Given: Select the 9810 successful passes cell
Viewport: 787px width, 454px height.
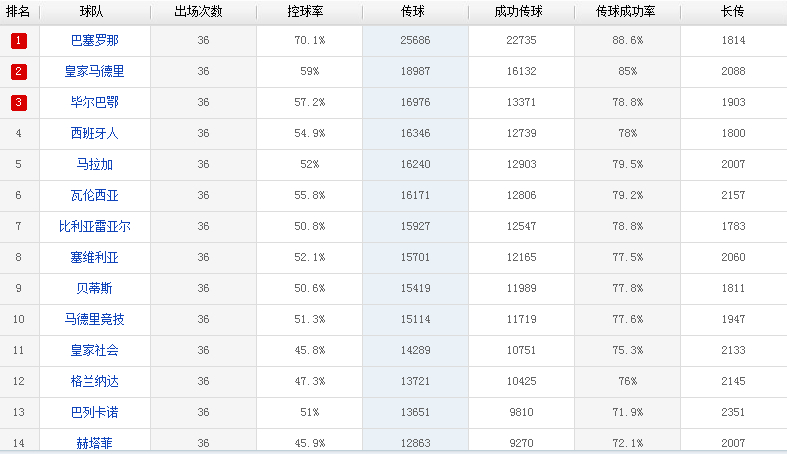Looking at the screenshot, I should click(x=521, y=413).
